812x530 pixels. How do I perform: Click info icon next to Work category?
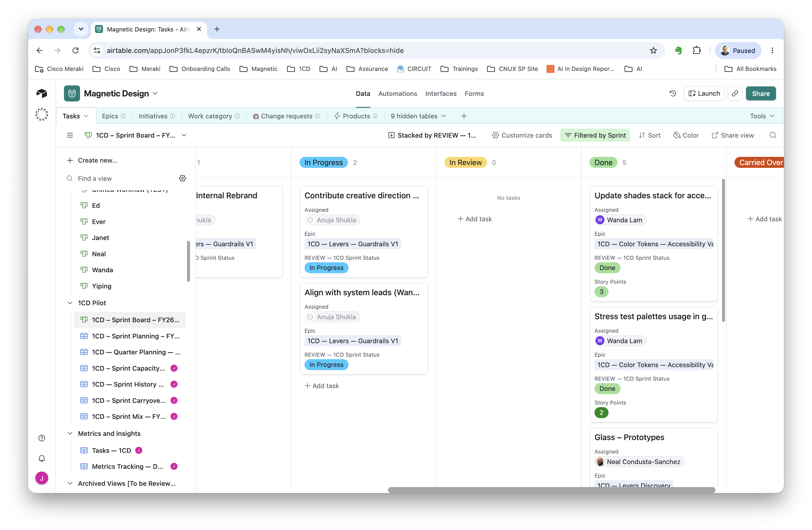point(237,116)
